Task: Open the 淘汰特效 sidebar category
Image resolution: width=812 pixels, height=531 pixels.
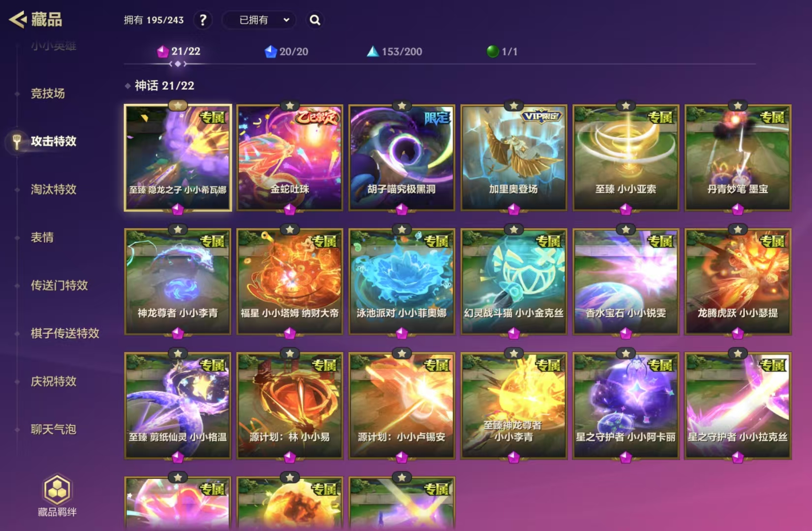Action: [x=54, y=189]
